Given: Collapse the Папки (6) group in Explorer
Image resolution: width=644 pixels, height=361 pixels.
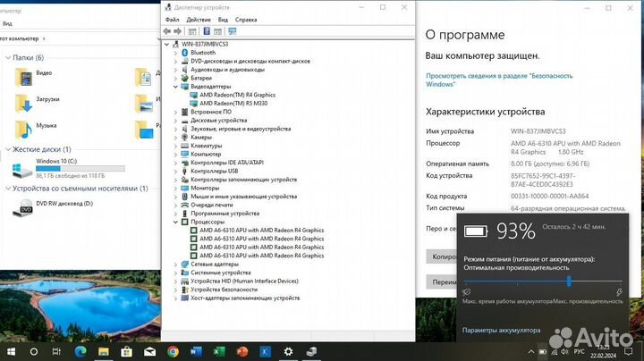Looking at the screenshot, I should pyautogui.click(x=8, y=58).
